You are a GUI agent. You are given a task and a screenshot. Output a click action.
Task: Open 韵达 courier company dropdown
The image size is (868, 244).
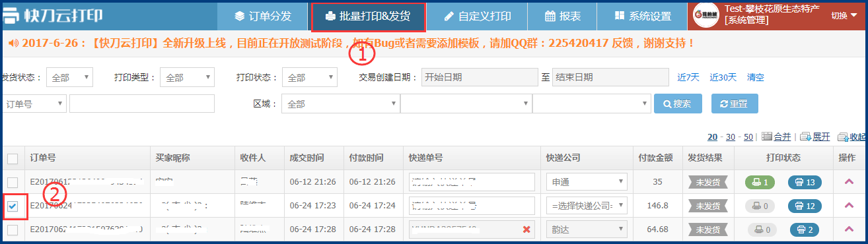click(587, 229)
